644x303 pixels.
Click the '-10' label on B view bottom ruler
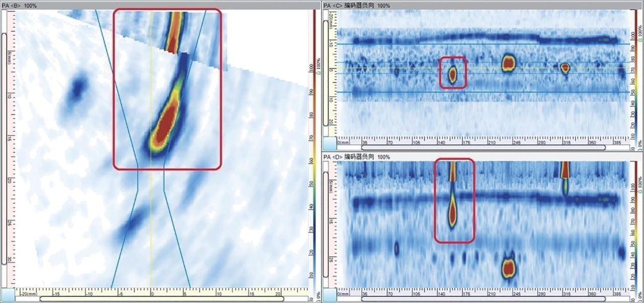89,293
